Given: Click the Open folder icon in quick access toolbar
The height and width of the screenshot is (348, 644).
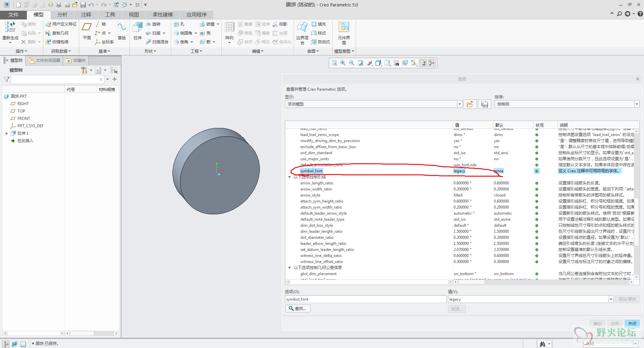Looking at the screenshot, I should [75, 5].
